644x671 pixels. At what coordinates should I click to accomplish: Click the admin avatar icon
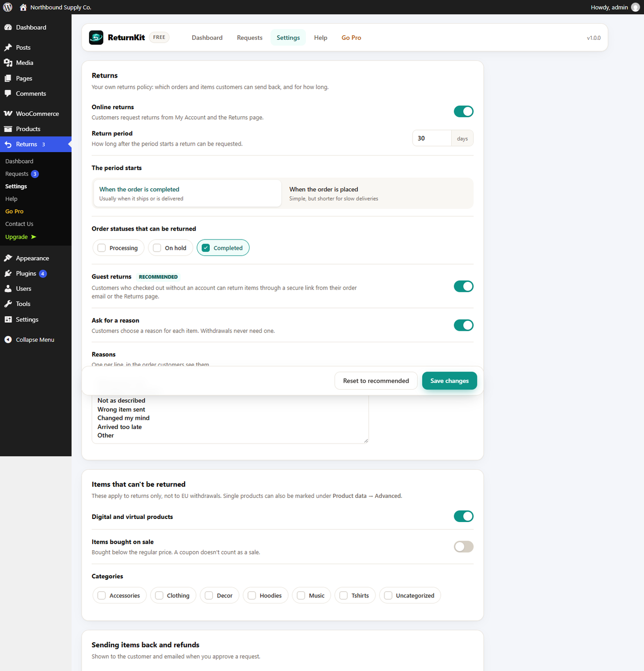(x=635, y=7)
